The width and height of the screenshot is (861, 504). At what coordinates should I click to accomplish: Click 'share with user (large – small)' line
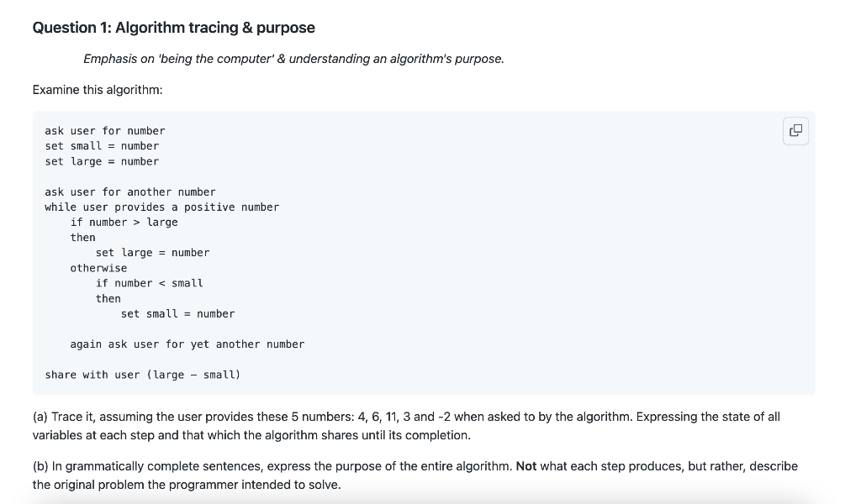(143, 375)
